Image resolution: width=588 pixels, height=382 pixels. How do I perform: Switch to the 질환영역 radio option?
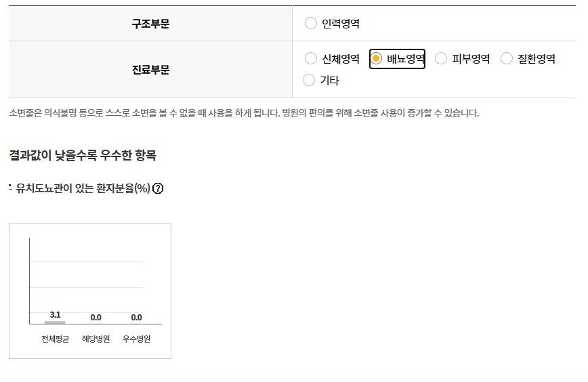click(x=507, y=58)
